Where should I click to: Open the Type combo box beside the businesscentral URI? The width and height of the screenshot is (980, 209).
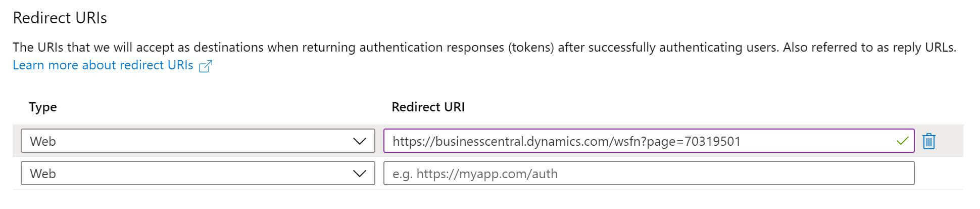point(198,141)
